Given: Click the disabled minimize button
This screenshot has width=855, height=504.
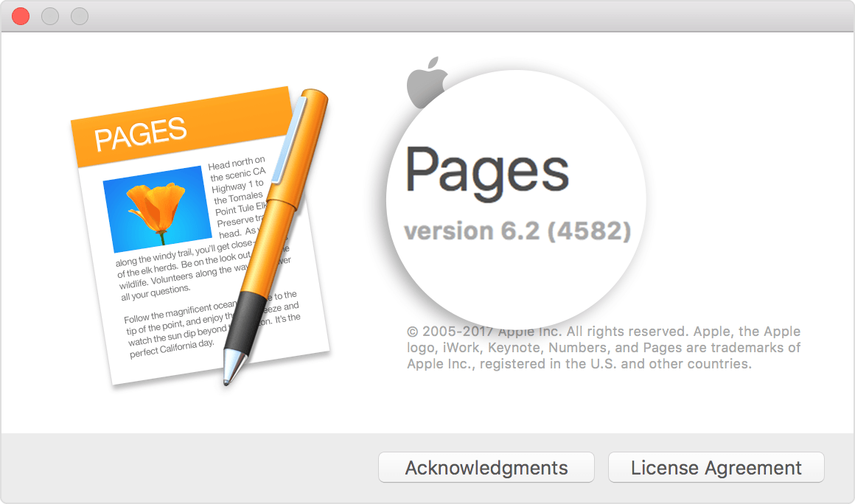Looking at the screenshot, I should (x=50, y=16).
